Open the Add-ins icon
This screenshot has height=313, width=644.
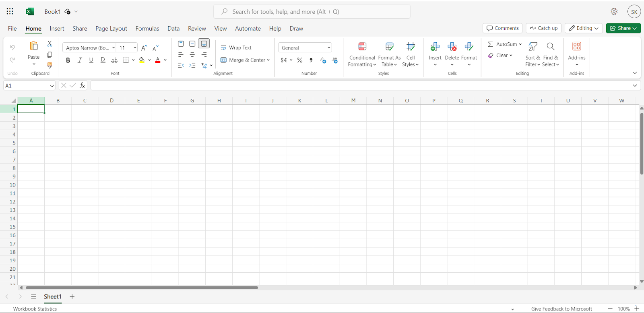pos(577,46)
